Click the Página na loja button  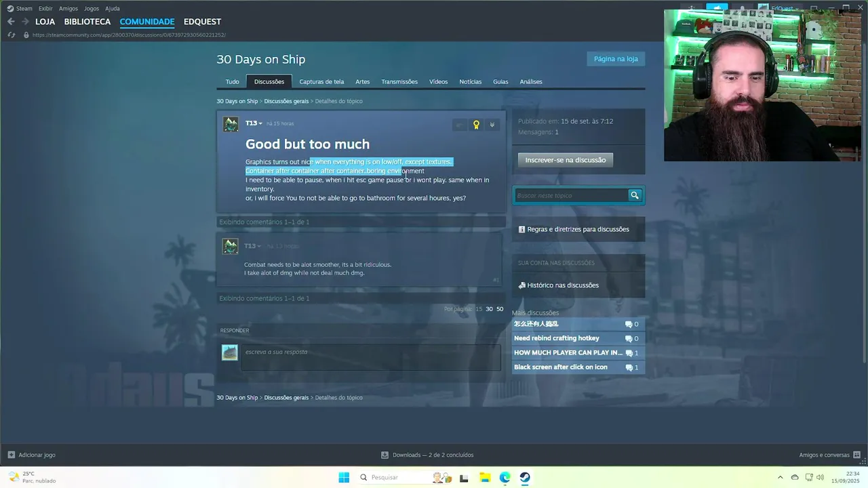(616, 59)
